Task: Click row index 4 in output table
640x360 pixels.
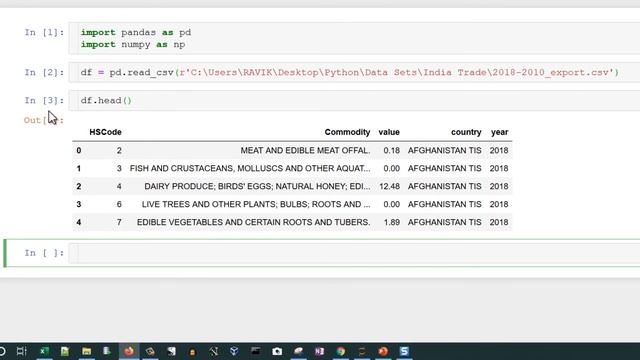Action: [79, 222]
